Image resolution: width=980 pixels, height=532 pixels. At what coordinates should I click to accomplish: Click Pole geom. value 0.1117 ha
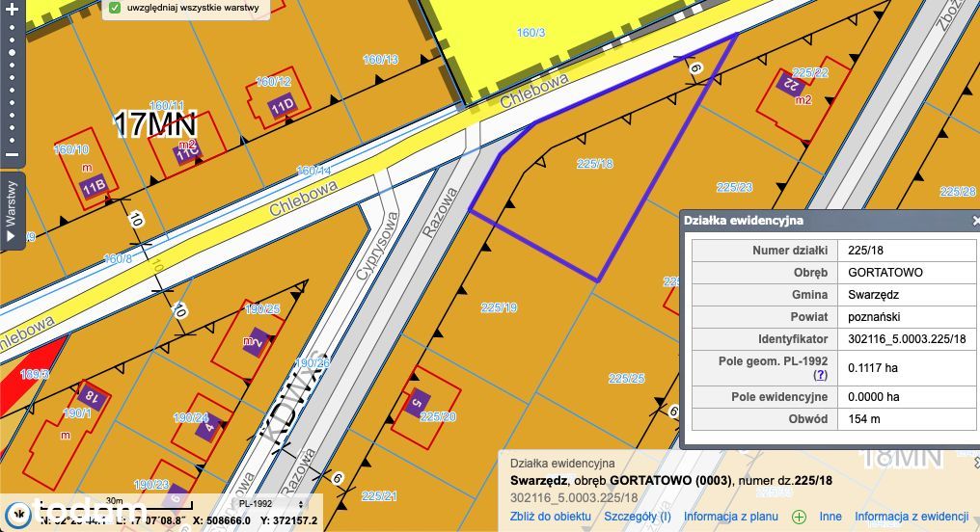(x=873, y=368)
